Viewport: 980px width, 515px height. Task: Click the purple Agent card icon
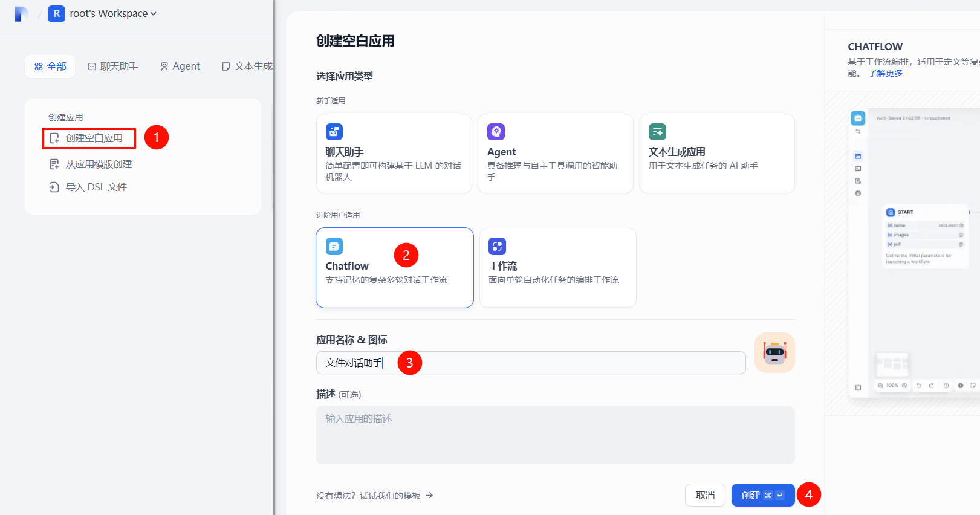[x=496, y=132]
